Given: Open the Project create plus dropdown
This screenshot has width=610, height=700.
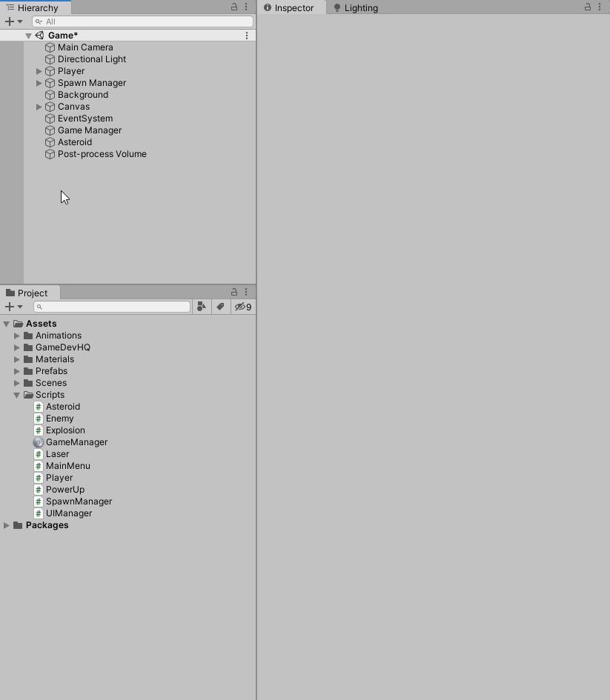Looking at the screenshot, I should 13,307.
